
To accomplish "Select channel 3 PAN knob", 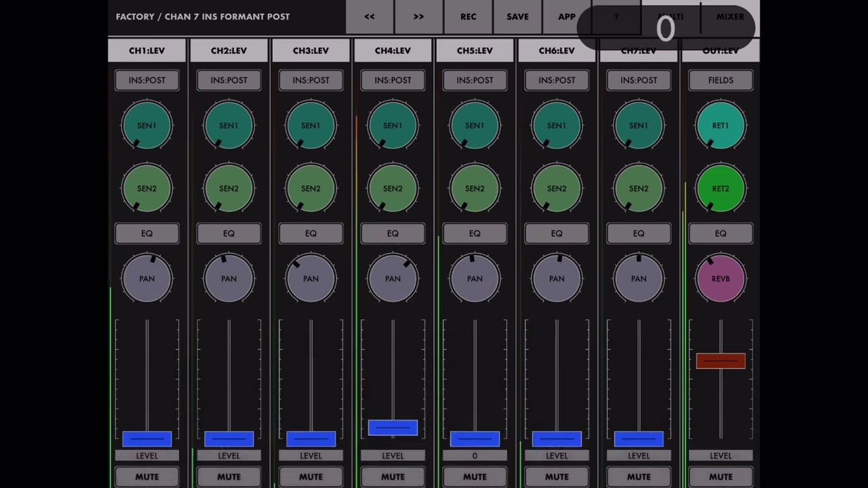I will click(x=311, y=279).
